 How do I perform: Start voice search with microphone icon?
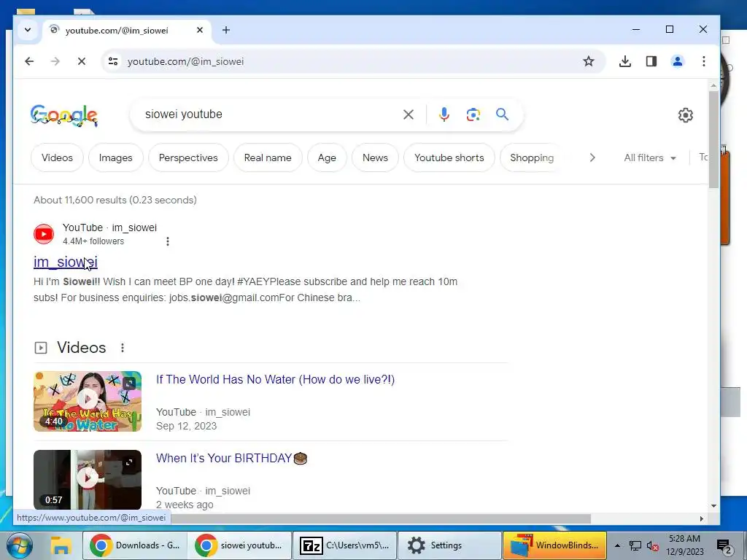(444, 114)
